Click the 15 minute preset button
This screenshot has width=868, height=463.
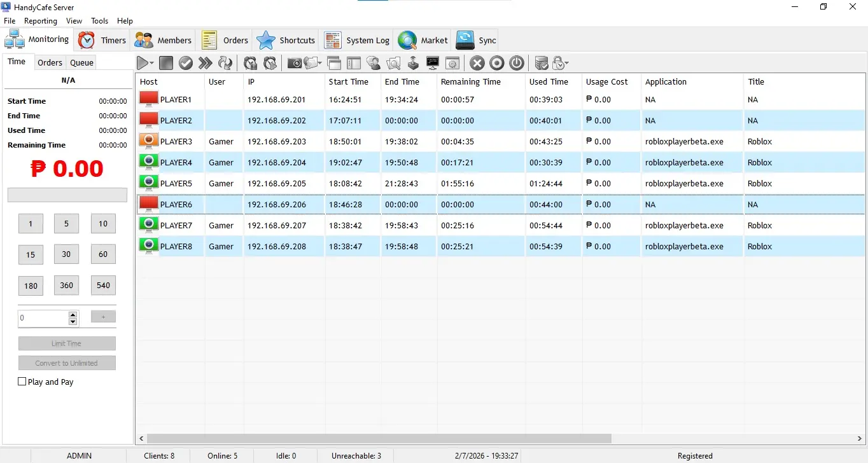[x=31, y=255]
